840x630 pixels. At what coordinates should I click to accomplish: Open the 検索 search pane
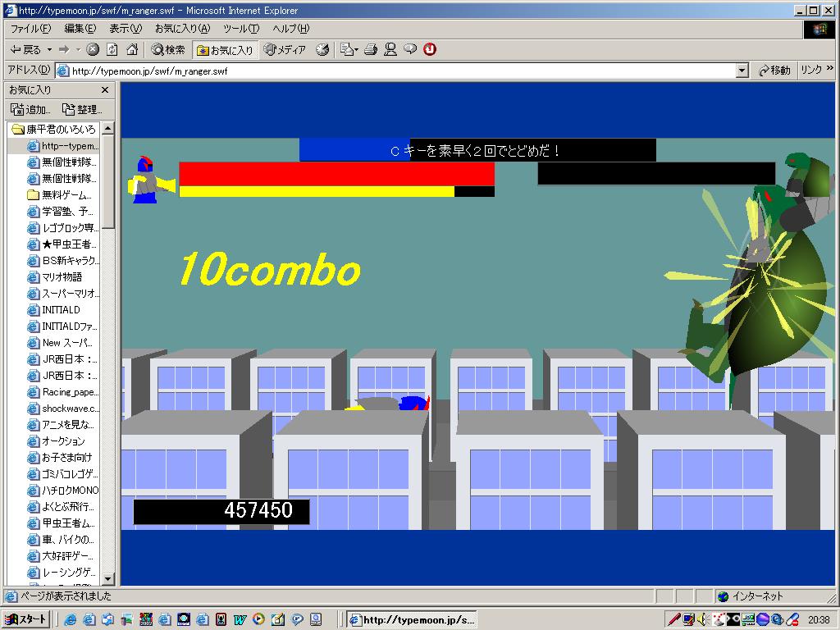[167, 50]
